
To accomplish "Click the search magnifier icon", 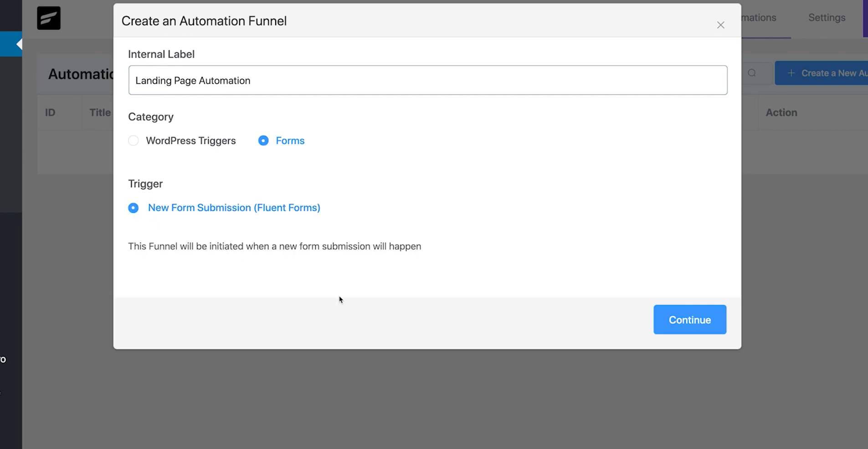I will pyautogui.click(x=753, y=73).
